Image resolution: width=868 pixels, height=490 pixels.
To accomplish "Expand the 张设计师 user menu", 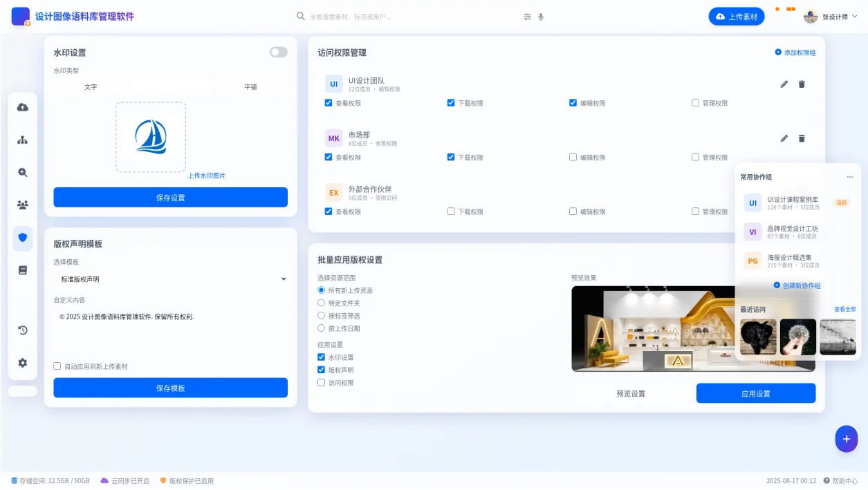I will [831, 17].
